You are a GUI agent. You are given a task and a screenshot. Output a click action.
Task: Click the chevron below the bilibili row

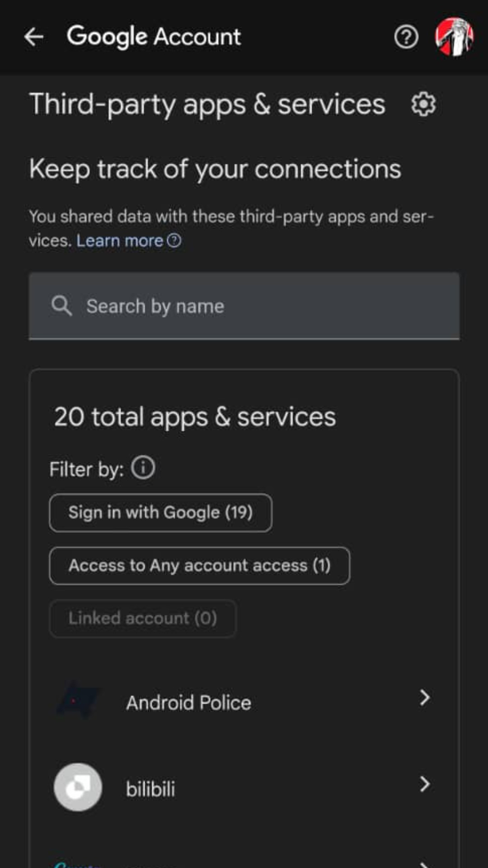pyautogui.click(x=424, y=863)
